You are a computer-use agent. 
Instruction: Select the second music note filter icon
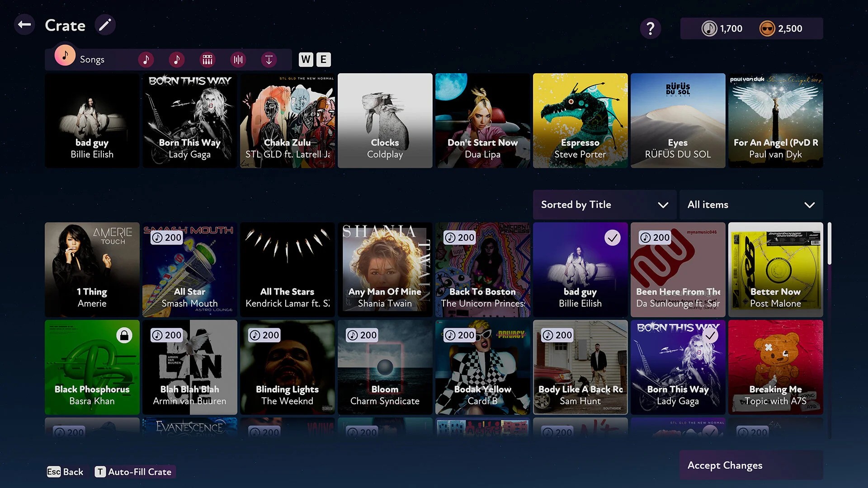coord(176,59)
